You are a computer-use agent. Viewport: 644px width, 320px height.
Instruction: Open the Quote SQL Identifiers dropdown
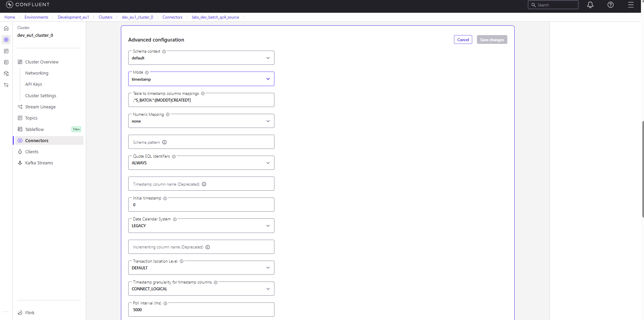pyautogui.click(x=201, y=163)
